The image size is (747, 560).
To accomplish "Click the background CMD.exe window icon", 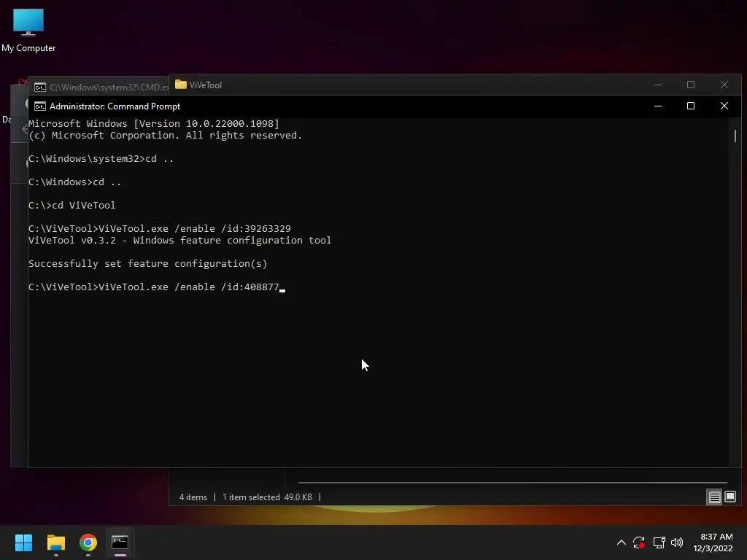I will click(40, 87).
